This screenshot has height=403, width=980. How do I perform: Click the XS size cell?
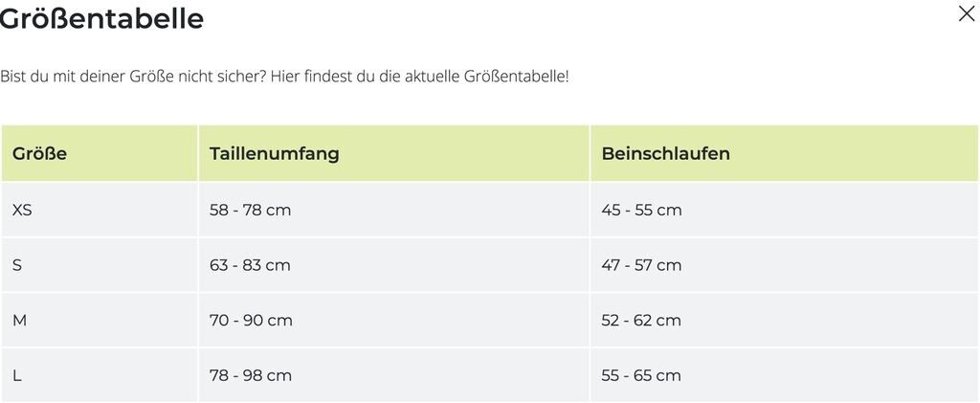click(x=22, y=210)
